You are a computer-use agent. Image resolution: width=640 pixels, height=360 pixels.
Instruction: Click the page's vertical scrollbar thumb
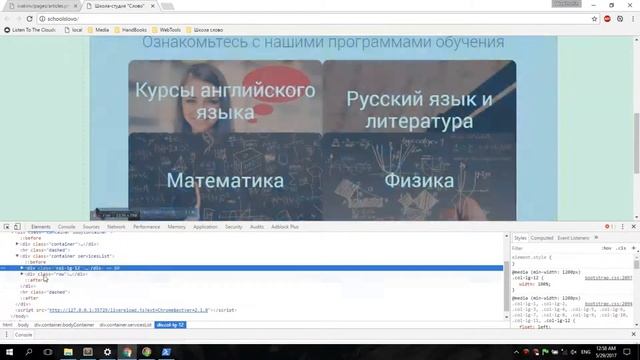point(636,142)
